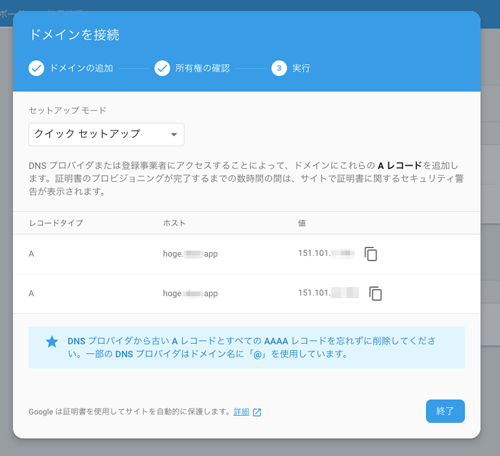Copy the first A record IP value

pos(371,254)
